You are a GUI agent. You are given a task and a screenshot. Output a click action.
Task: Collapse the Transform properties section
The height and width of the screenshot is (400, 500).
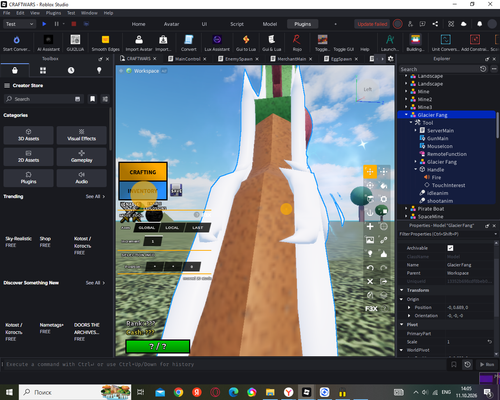(402, 290)
